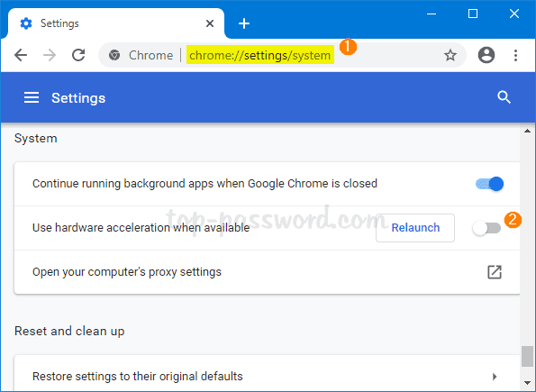Open your computer's proxy settings row
The height and width of the screenshot is (392, 536).
tap(267, 272)
